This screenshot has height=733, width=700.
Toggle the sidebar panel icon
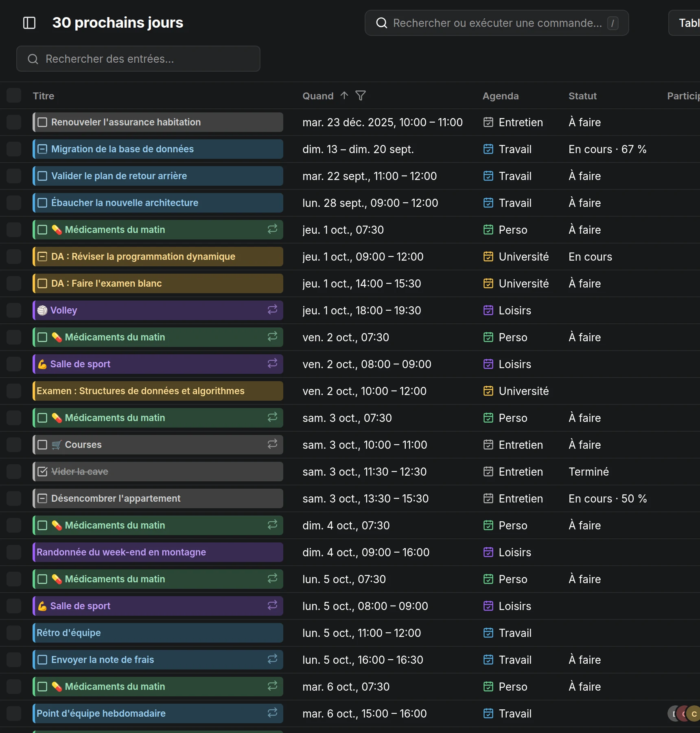click(29, 23)
